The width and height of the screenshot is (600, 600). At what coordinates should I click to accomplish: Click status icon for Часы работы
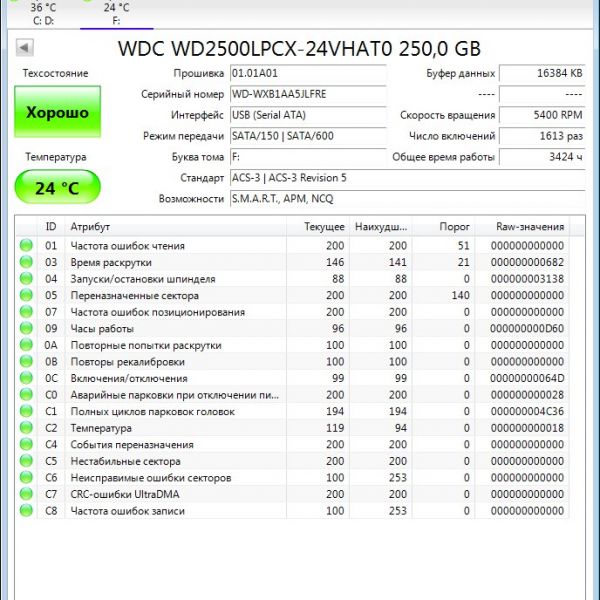[26, 328]
